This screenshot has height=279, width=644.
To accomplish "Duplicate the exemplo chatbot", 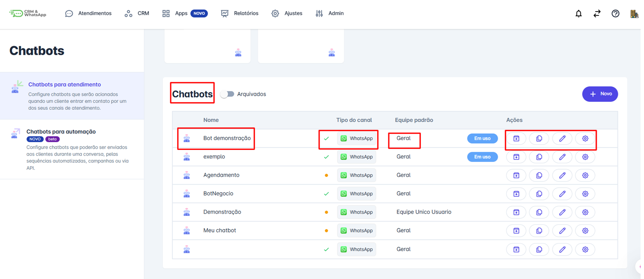I will point(539,156).
